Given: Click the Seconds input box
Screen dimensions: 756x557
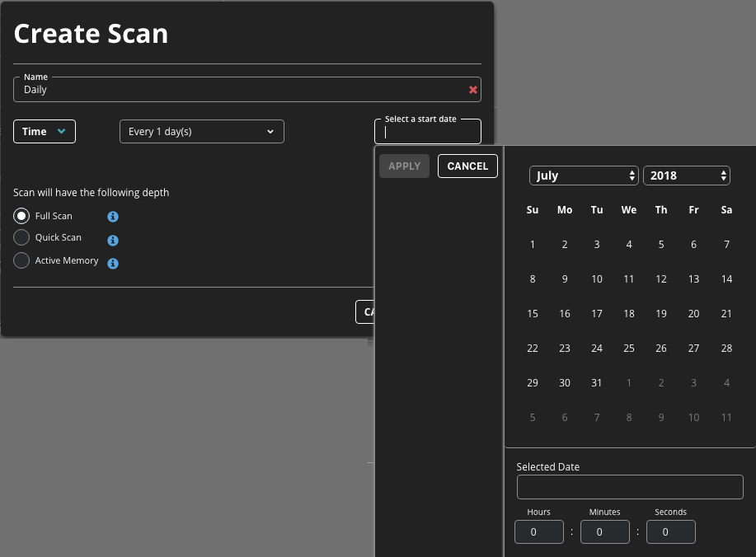Looking at the screenshot, I should [670, 532].
